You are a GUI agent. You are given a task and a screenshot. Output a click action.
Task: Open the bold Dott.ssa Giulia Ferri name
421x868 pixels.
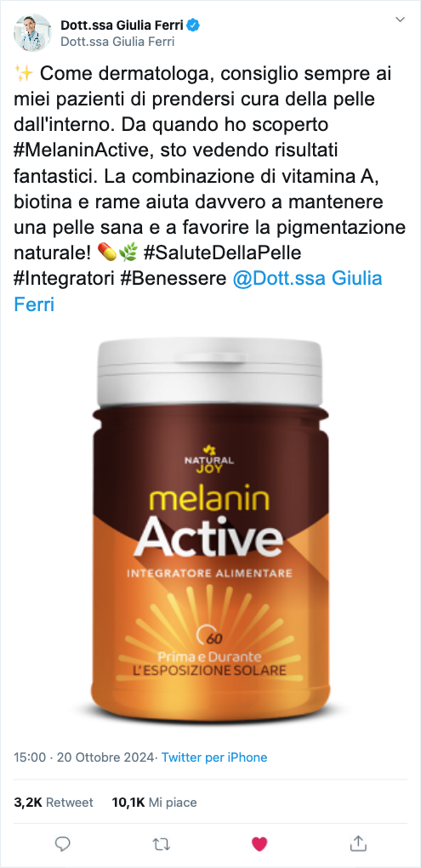123,26
